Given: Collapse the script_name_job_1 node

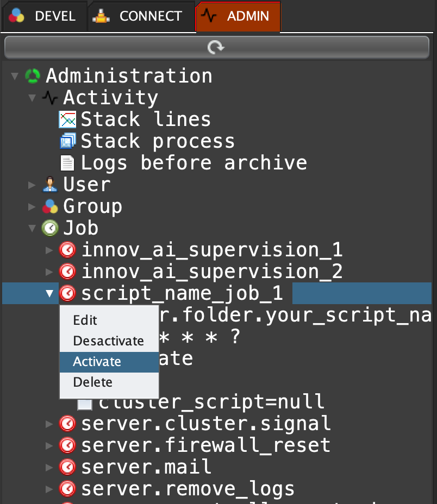Looking at the screenshot, I should click(49, 293).
